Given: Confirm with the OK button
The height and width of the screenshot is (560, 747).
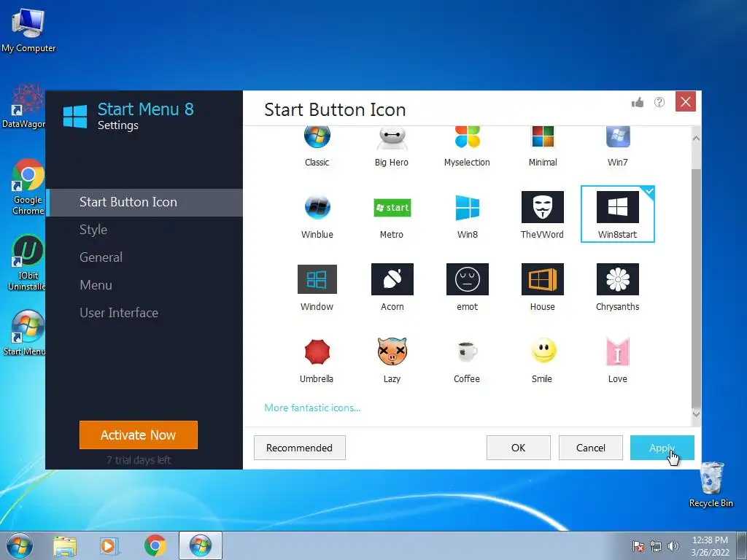Looking at the screenshot, I should point(519,448).
